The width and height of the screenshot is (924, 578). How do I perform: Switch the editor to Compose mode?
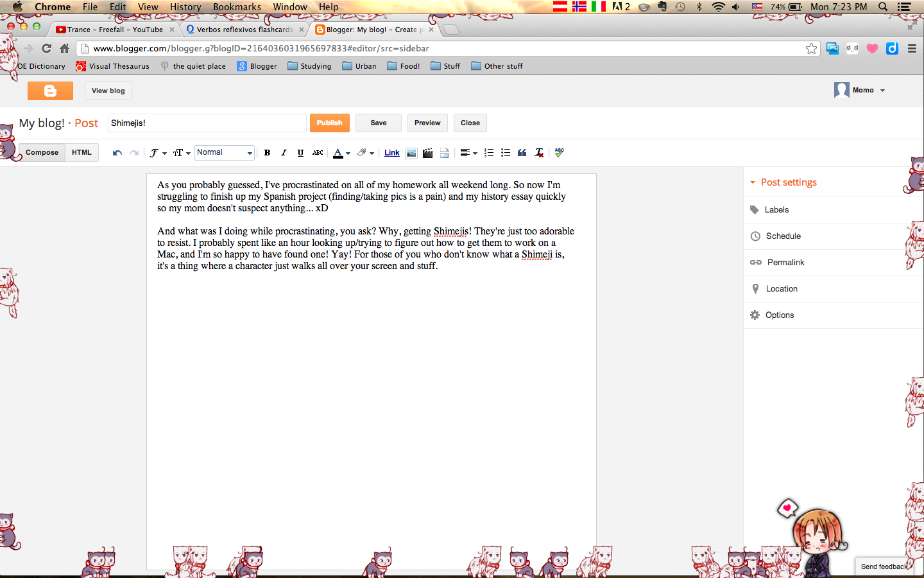[42, 153]
